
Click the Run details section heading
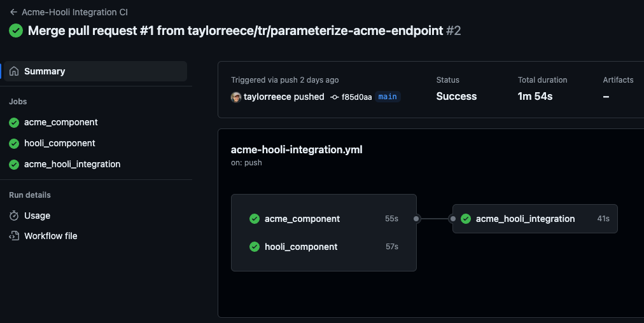[30, 195]
